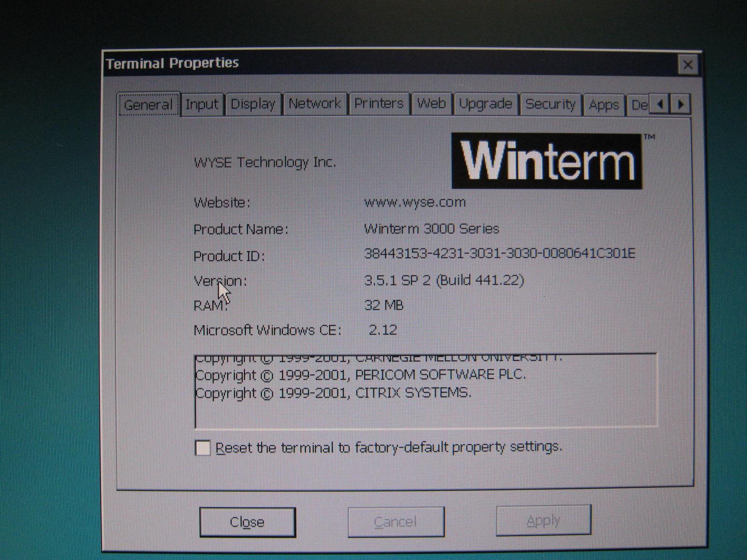Select the partially hidden De tab

[x=639, y=105]
